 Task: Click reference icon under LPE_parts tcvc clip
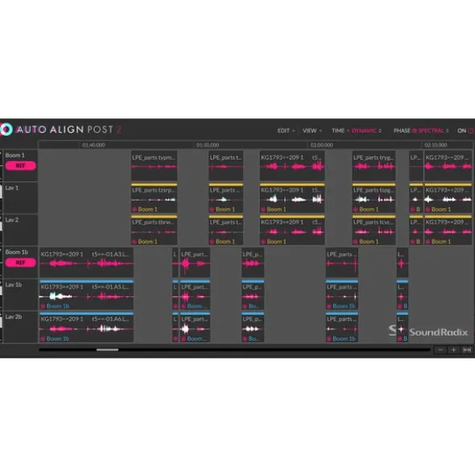[355, 242]
